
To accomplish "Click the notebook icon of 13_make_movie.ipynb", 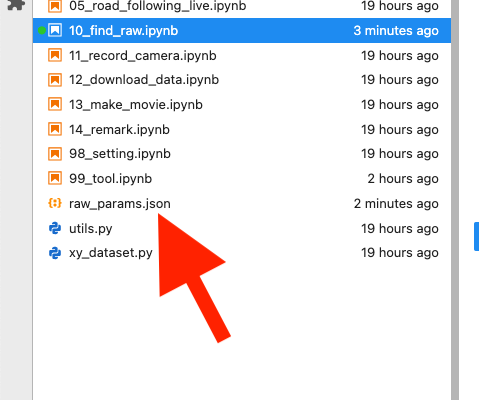I will coord(55,104).
